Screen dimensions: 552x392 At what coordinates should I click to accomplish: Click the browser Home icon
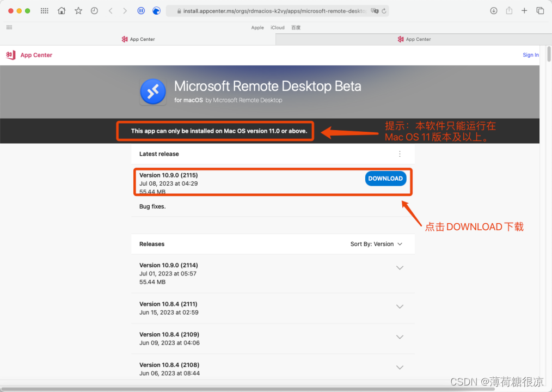[x=61, y=10]
